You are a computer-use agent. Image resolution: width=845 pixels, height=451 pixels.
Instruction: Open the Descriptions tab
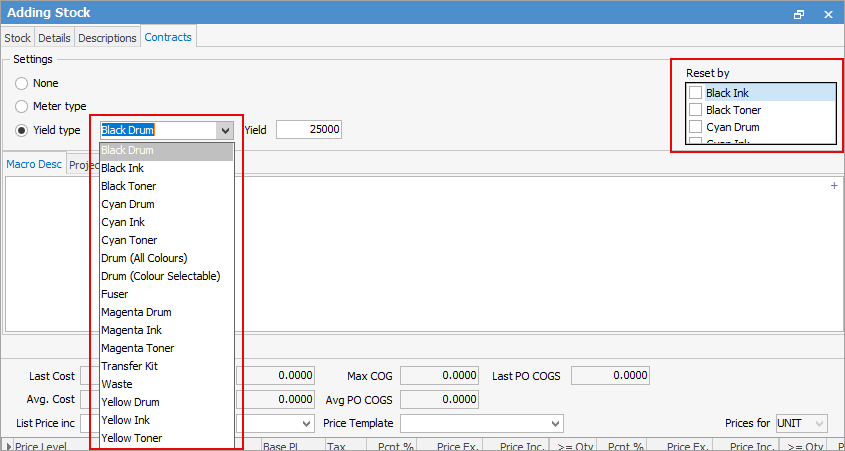(x=107, y=38)
